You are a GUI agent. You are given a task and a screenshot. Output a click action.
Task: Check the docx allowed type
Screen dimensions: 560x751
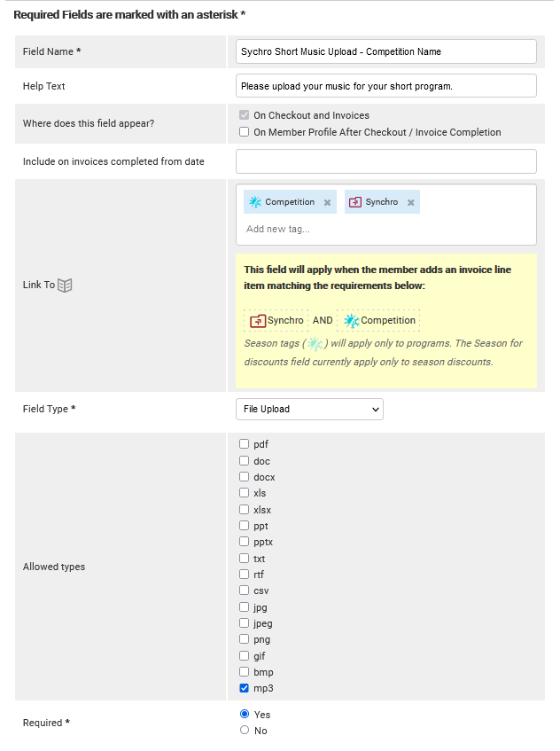tap(244, 477)
